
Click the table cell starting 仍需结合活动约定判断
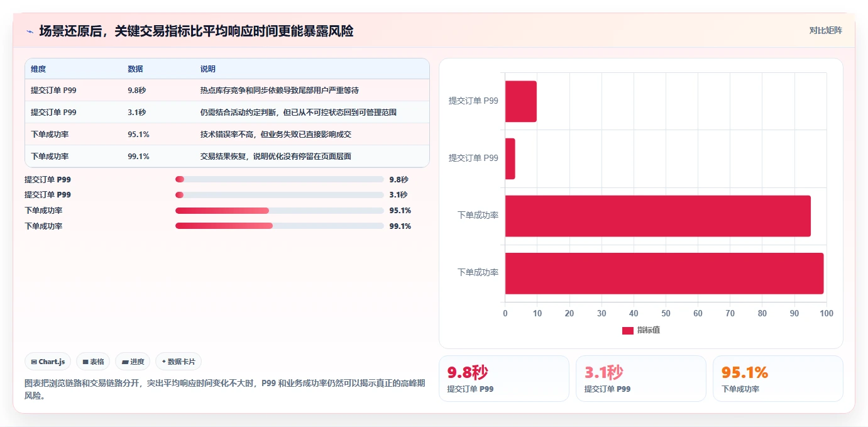pos(299,113)
